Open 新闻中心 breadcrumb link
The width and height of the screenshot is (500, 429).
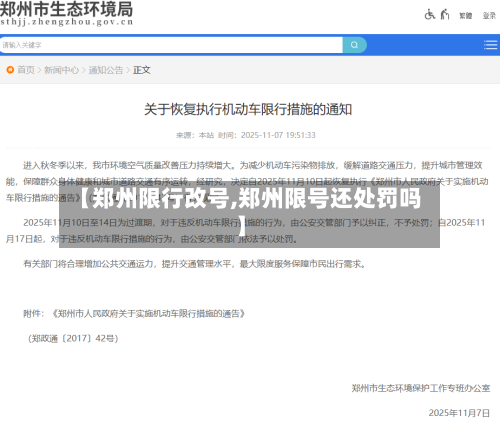coord(62,70)
